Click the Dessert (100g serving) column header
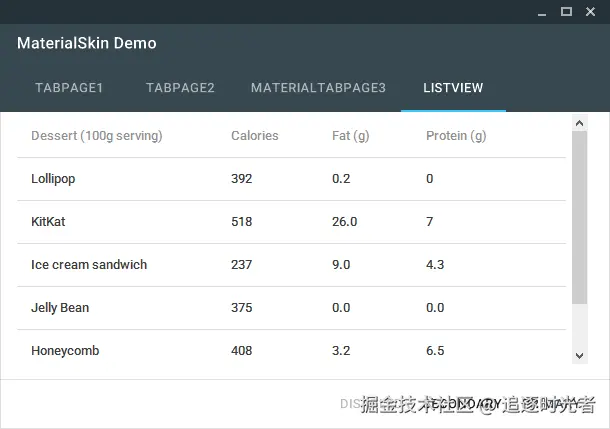 (x=97, y=136)
